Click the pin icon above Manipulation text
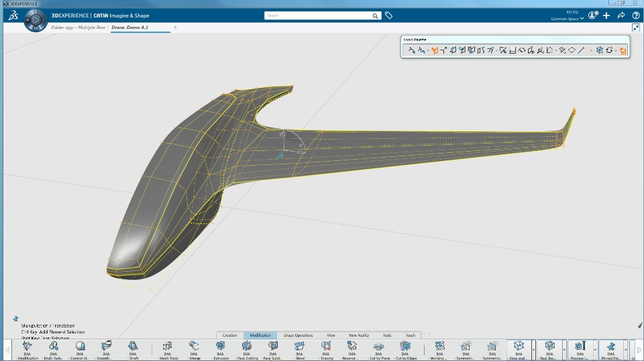The image size is (644, 361). 15,319
